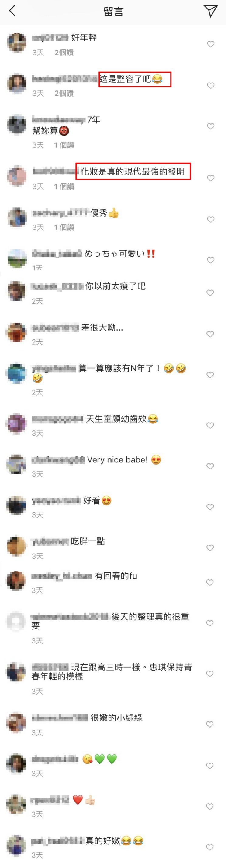
Task: Open avatar of '好年輕' commenter
Action: 17,43
